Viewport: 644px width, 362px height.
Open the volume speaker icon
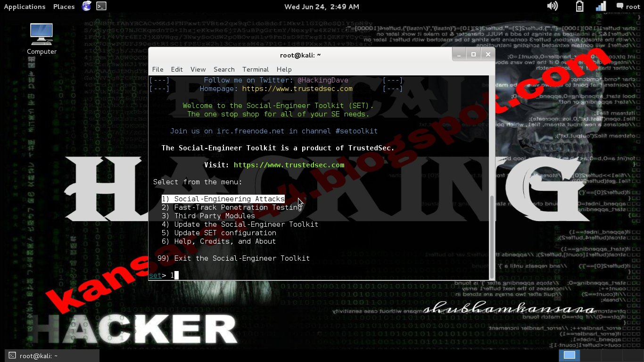pyautogui.click(x=553, y=6)
